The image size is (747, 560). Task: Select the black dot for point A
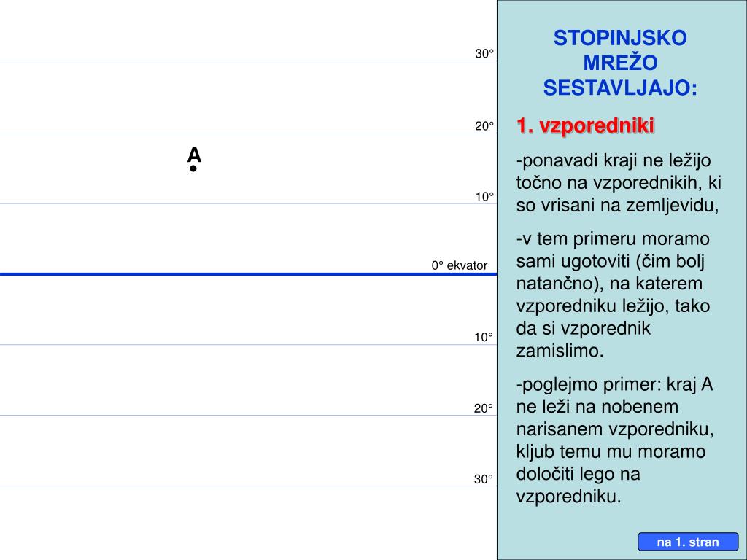(193, 168)
